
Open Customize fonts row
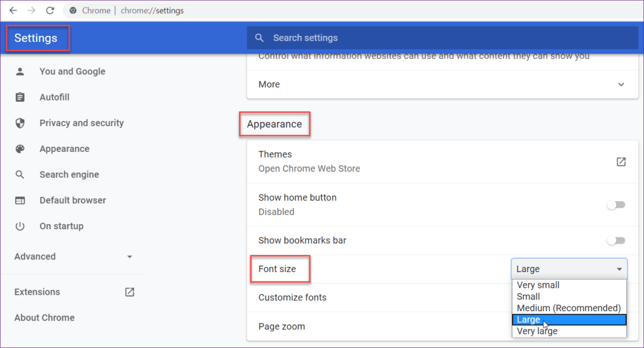pyautogui.click(x=379, y=298)
